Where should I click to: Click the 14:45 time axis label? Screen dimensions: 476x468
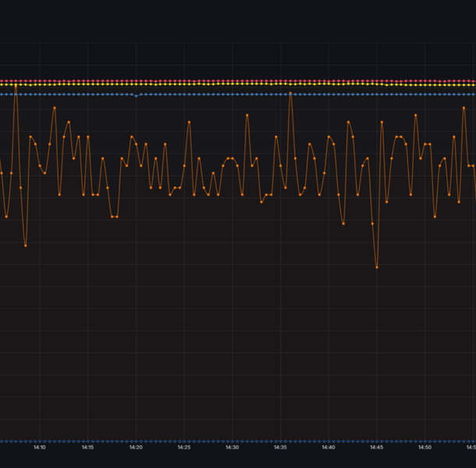pyautogui.click(x=376, y=448)
